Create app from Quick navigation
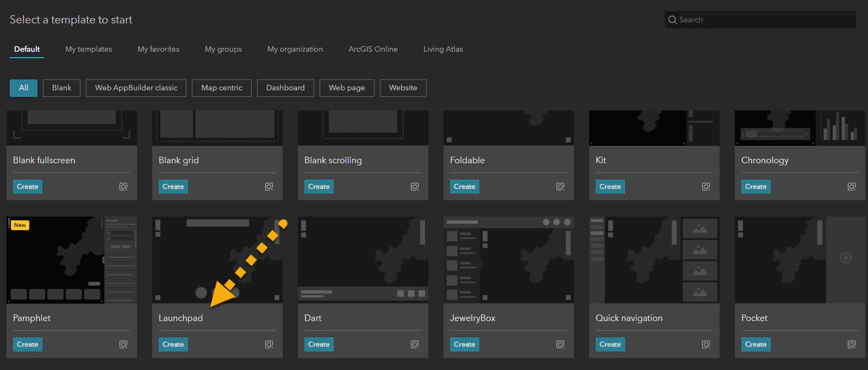This screenshot has width=868, height=370. coord(610,344)
